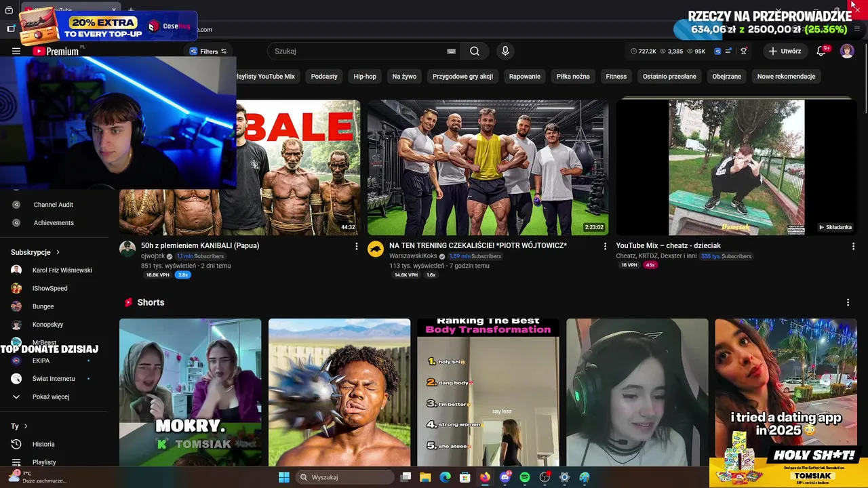Open Discord from the taskbar
The width and height of the screenshot is (868, 488).
[505, 477]
